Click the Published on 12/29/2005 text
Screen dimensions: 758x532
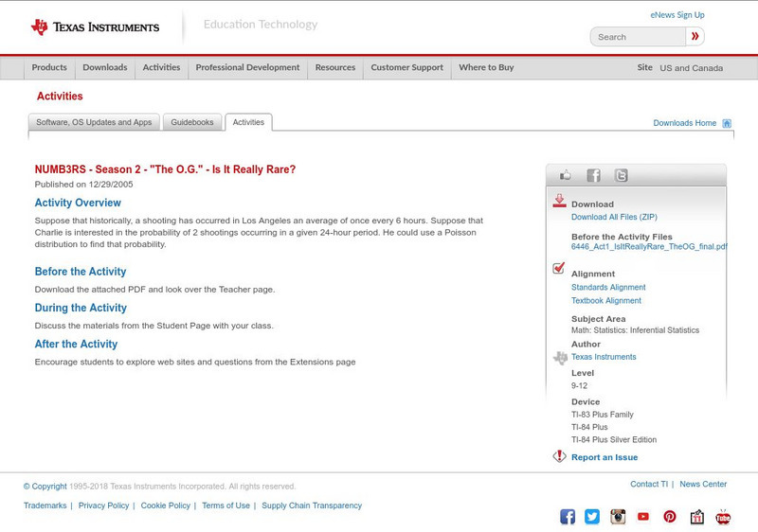(83, 185)
